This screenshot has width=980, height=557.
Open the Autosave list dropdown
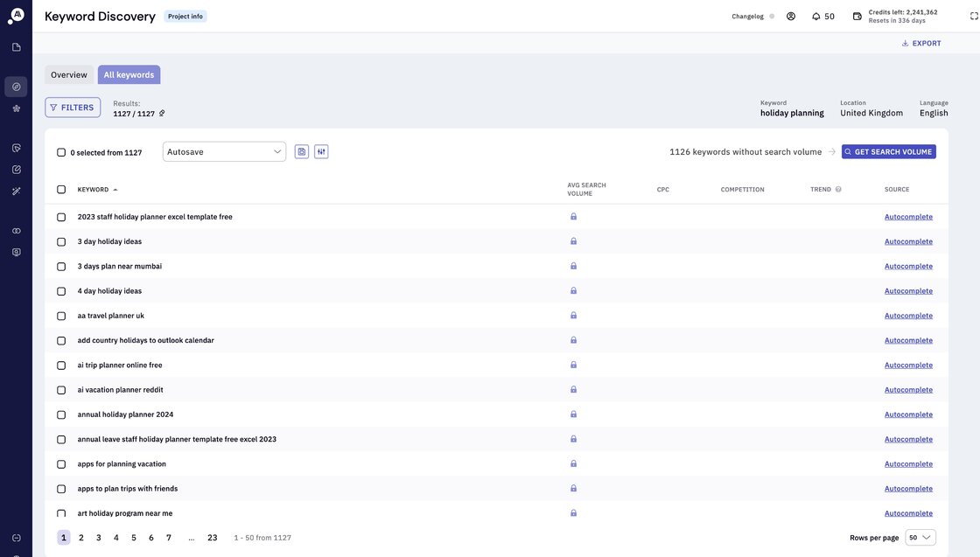tap(224, 152)
